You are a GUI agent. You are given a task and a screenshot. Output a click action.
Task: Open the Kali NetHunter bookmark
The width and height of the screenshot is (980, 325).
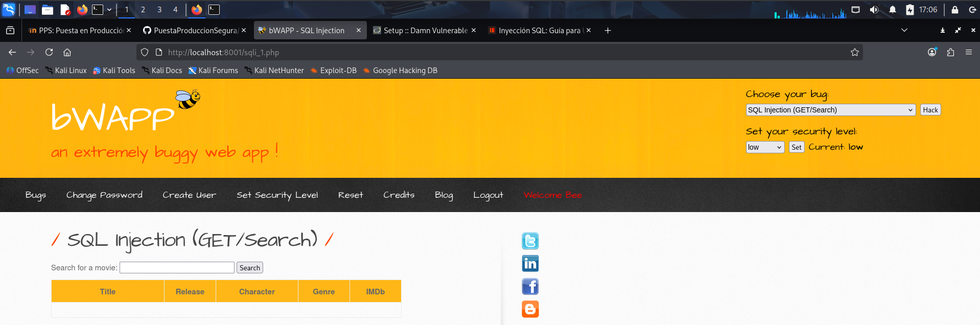pos(274,71)
